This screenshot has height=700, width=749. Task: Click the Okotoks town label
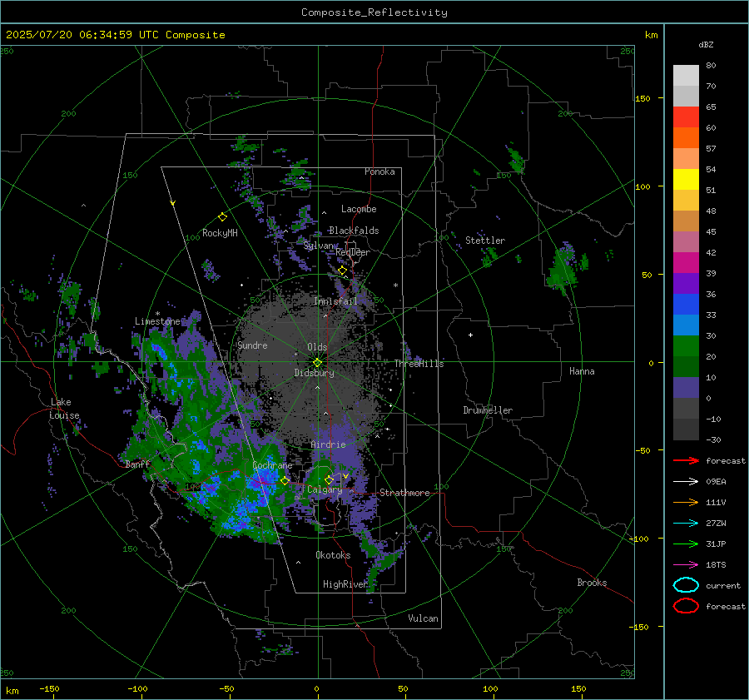333,555
